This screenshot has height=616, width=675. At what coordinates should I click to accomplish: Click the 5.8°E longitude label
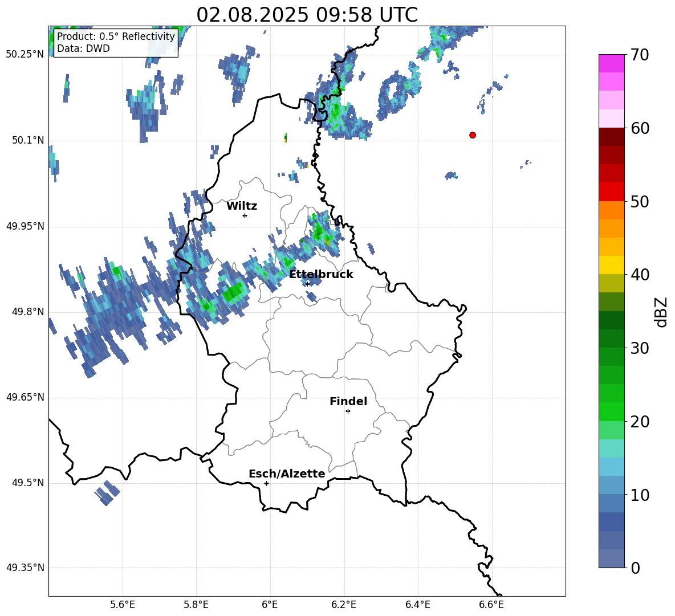click(196, 605)
